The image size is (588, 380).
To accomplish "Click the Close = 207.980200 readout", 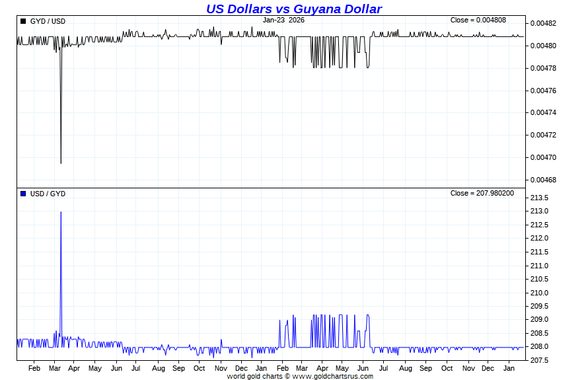I will point(482,193).
